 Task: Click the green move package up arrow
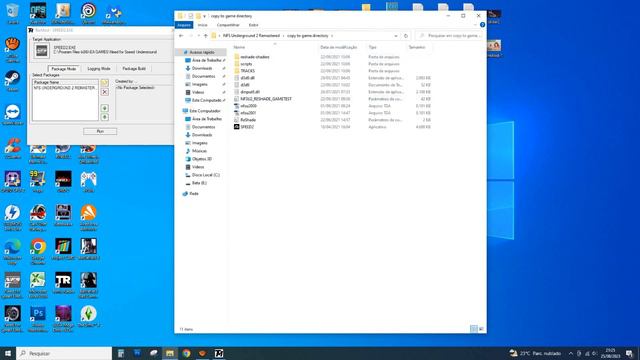click(104, 108)
